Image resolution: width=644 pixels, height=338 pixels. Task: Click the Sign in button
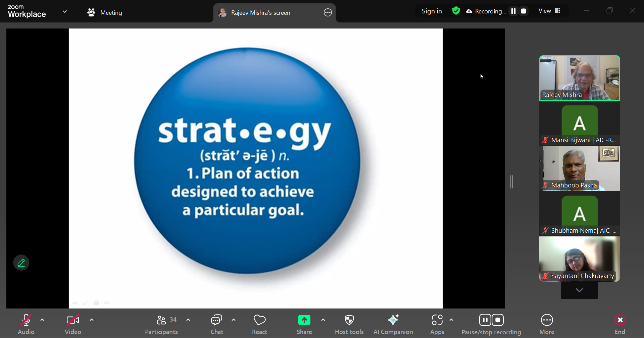pyautogui.click(x=432, y=11)
